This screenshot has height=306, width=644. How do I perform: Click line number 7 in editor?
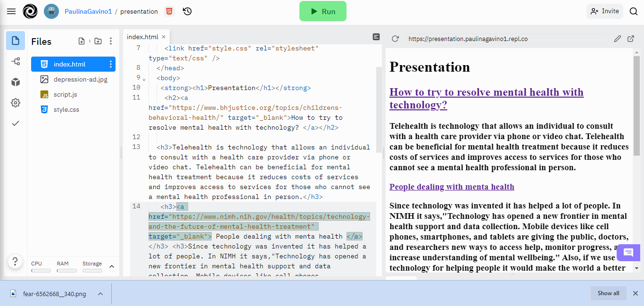pos(138,48)
